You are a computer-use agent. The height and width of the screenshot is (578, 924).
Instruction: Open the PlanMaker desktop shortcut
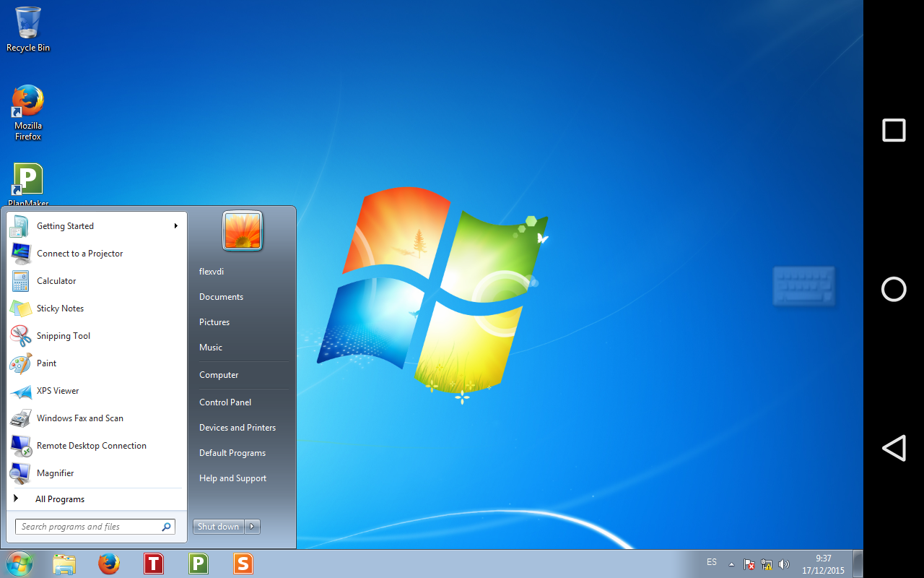27,185
